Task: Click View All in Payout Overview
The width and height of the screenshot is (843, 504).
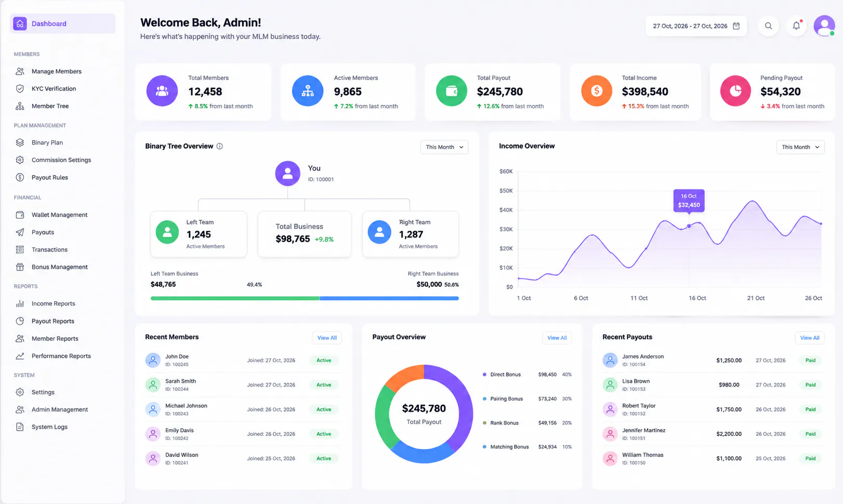Action: [x=557, y=338]
